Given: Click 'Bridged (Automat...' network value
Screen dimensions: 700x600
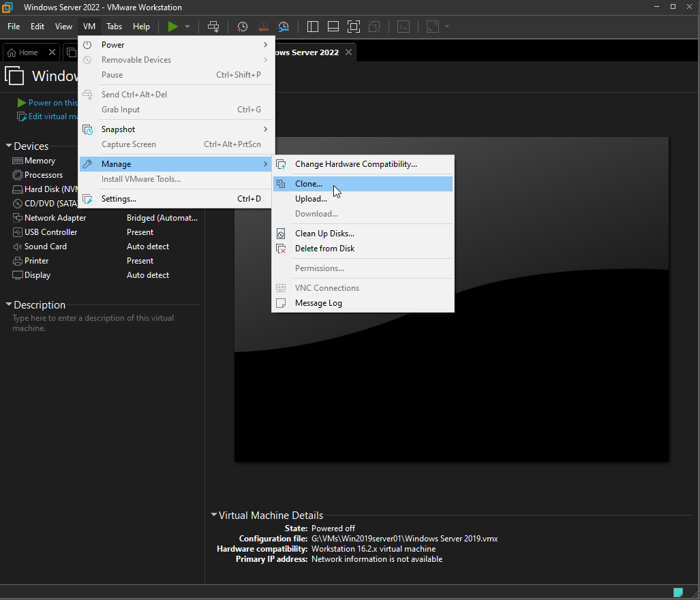Looking at the screenshot, I should [162, 218].
